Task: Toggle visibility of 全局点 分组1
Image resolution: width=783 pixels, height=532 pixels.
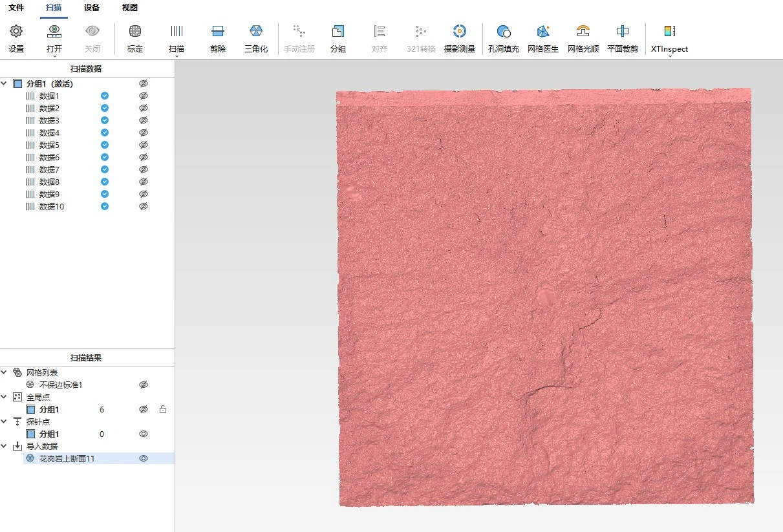Action: click(x=144, y=409)
